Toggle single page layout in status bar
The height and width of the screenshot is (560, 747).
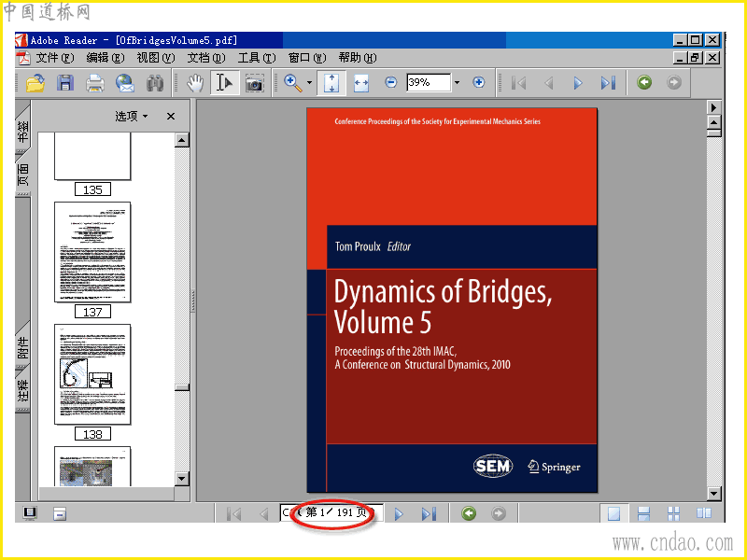pos(613,513)
